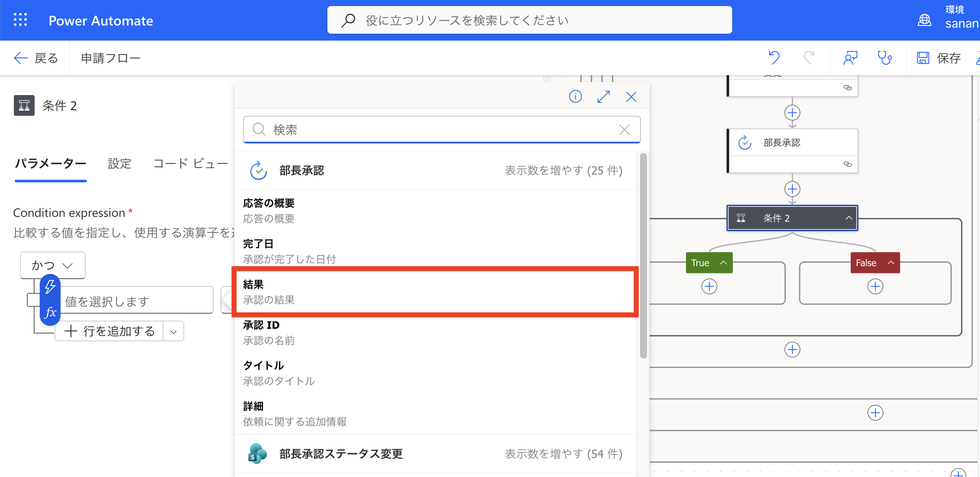Click connection link icon on 部長承認 card
Viewport: 980px width, 477px height.
pyautogui.click(x=848, y=164)
